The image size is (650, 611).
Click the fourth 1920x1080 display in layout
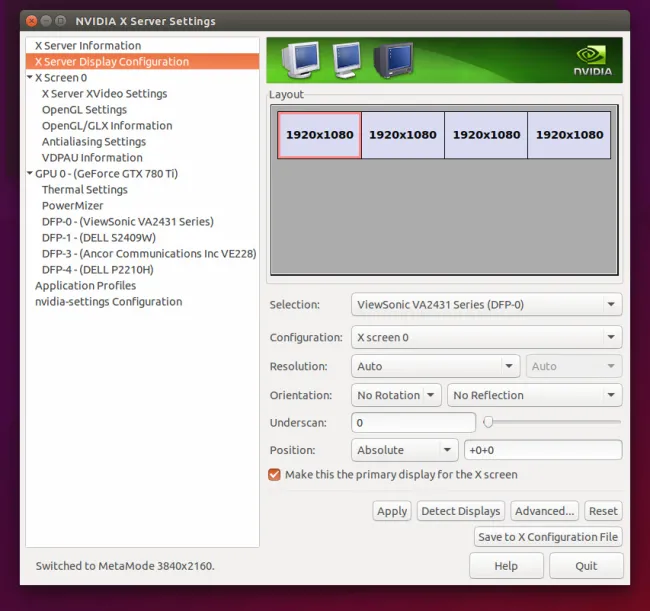[x=569, y=135]
